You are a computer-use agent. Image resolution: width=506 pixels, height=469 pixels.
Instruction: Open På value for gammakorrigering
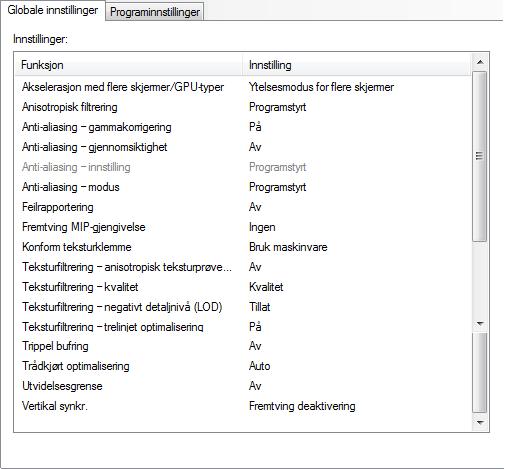click(255, 127)
